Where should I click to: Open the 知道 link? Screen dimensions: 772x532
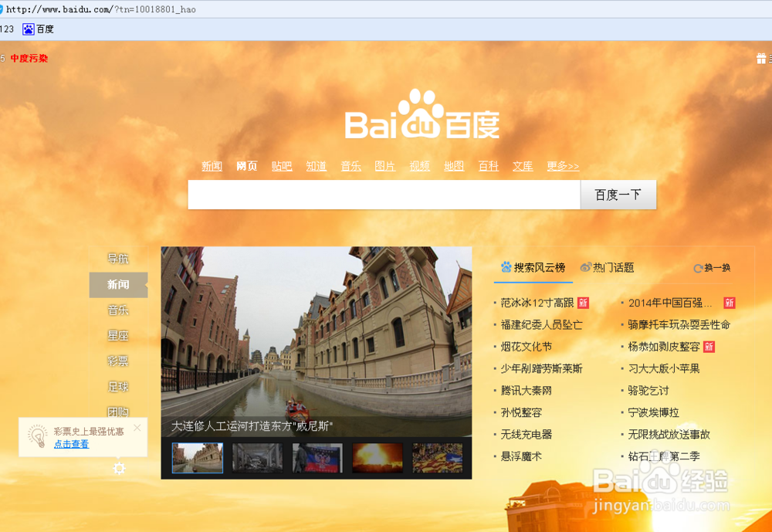(x=316, y=167)
